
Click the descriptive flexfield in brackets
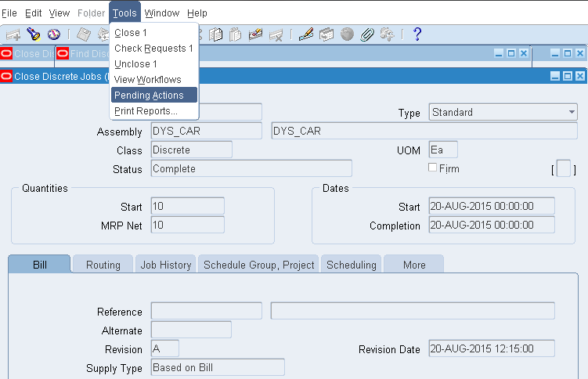[x=564, y=168]
